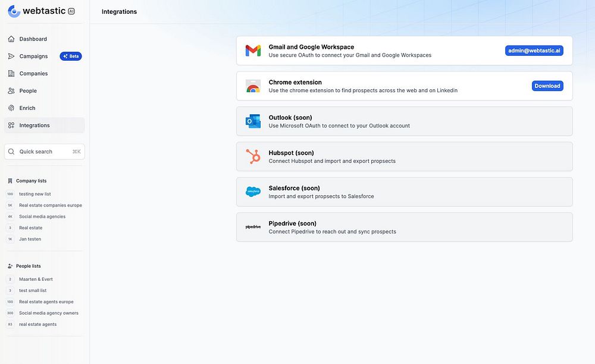Click the admin@webtastic.ai account button
Image resolution: width=595 pixels, height=364 pixels.
pos(534,51)
